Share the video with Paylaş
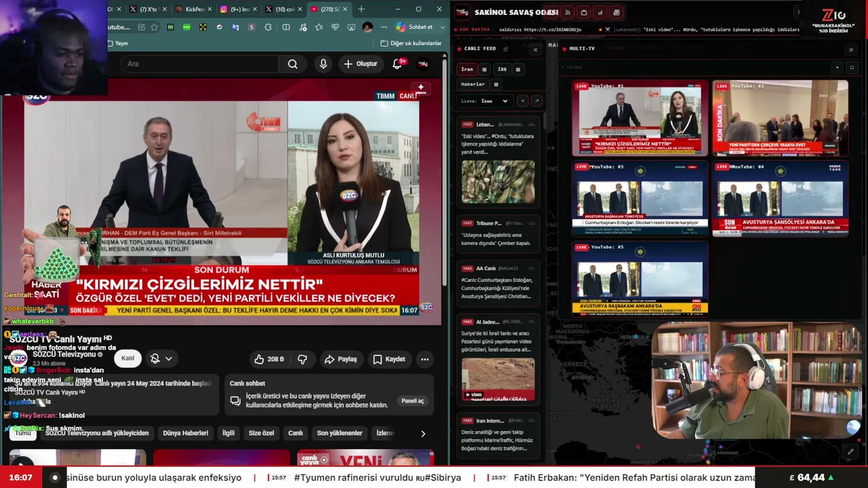 point(340,359)
